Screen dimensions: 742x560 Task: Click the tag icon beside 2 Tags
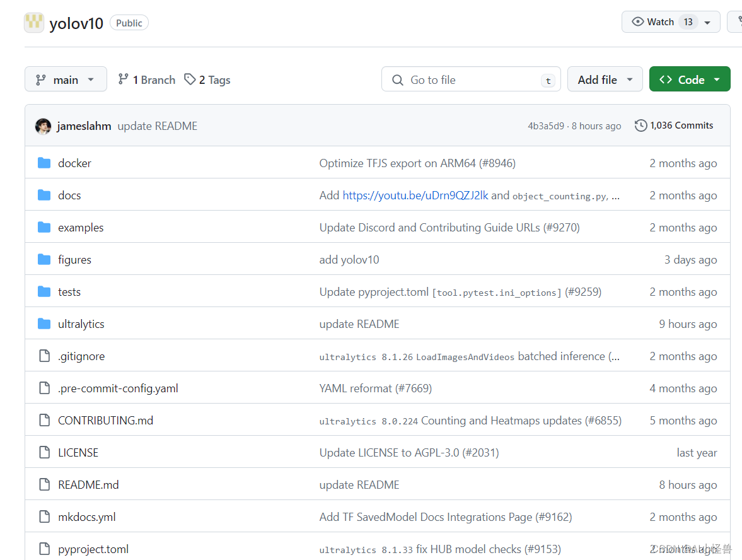pos(190,79)
